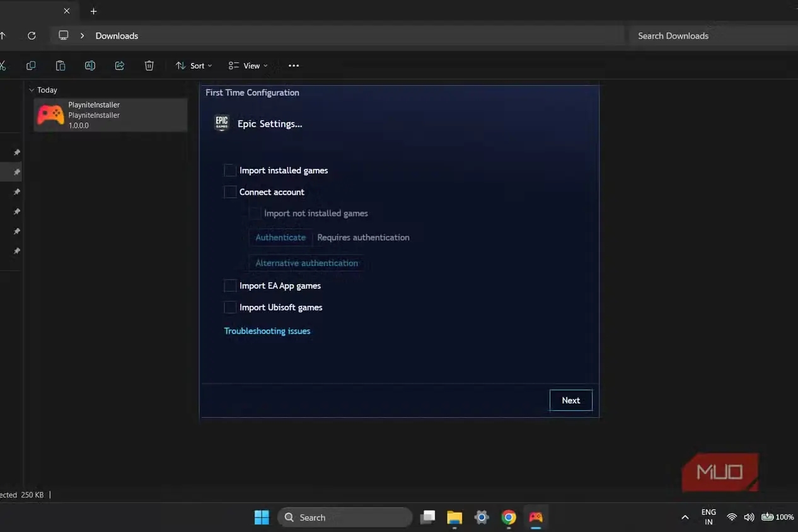798x532 pixels.
Task: Open Settings gear app on taskbar
Action: (x=482, y=518)
